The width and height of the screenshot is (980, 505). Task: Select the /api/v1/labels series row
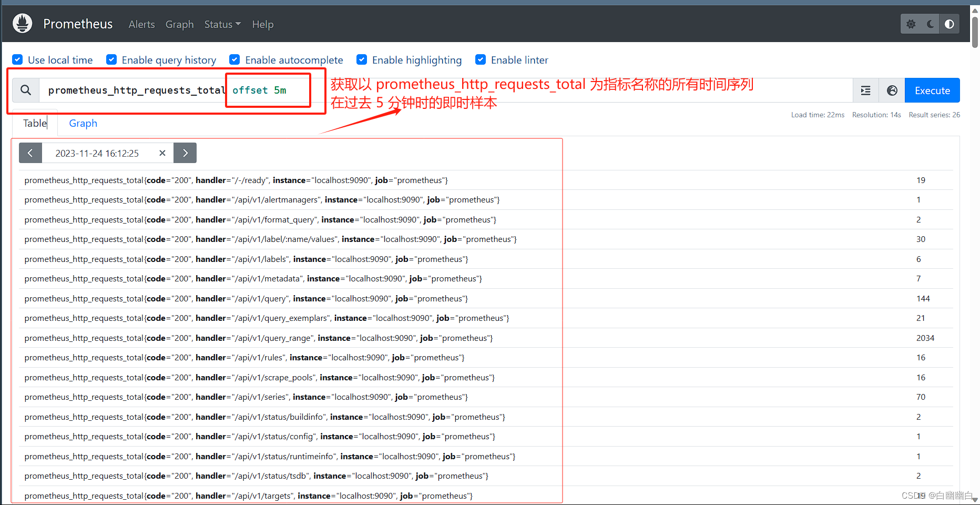(x=486, y=259)
